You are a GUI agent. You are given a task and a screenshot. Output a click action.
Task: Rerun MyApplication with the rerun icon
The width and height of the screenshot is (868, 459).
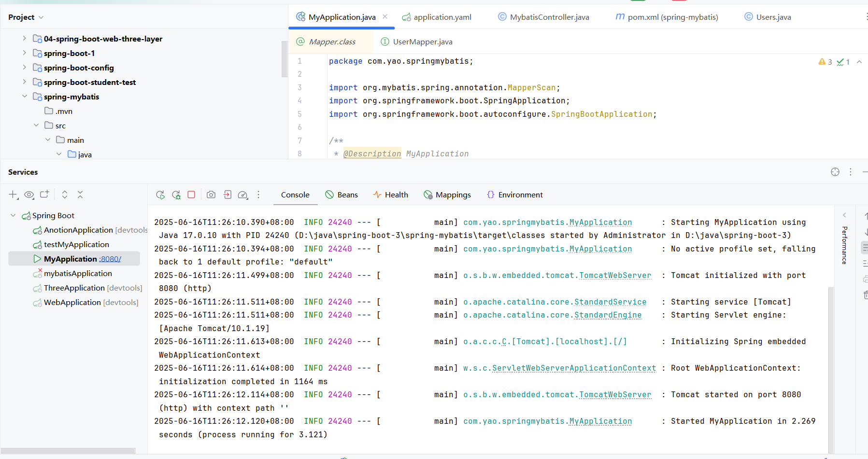[x=160, y=195]
